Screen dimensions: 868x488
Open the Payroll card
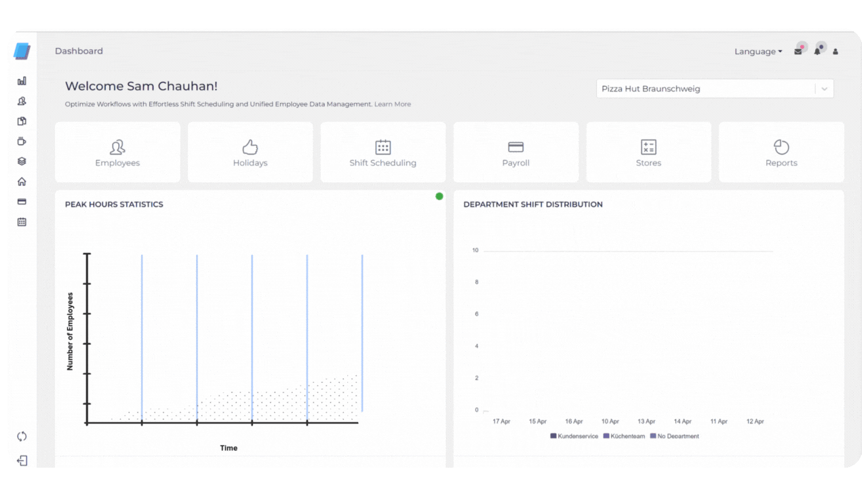pyautogui.click(x=515, y=152)
